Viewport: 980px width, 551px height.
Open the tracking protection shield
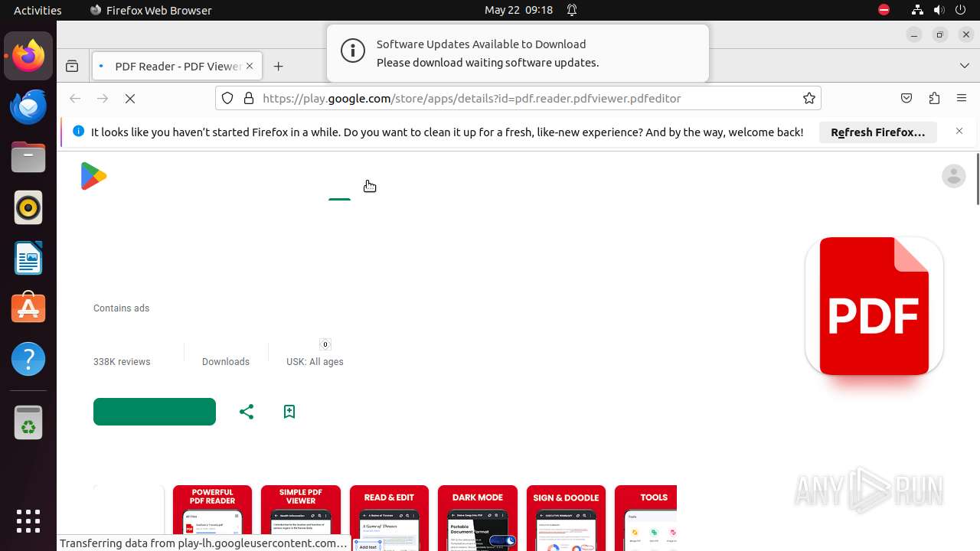click(x=227, y=98)
